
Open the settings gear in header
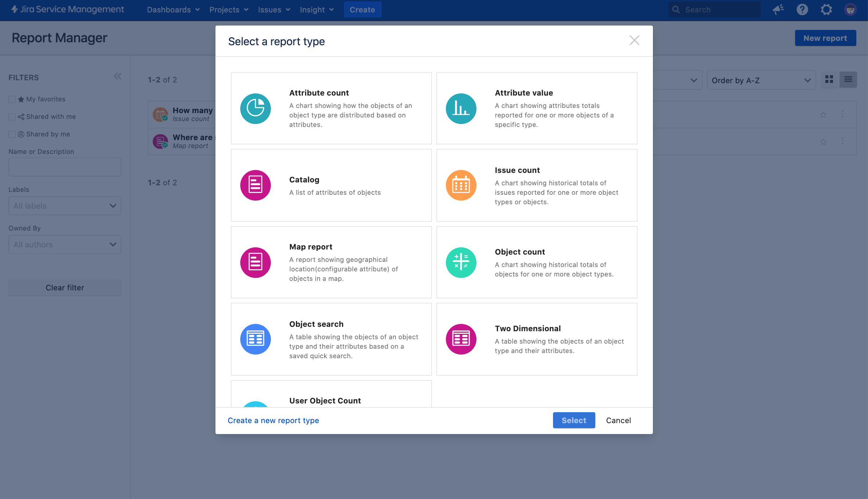pyautogui.click(x=826, y=9)
